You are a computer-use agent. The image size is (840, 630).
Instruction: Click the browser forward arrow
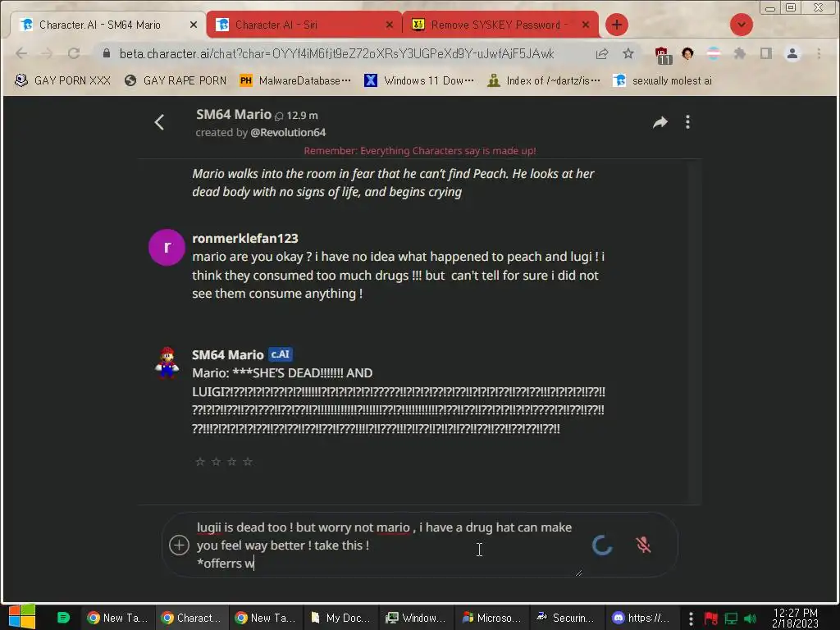(47, 53)
